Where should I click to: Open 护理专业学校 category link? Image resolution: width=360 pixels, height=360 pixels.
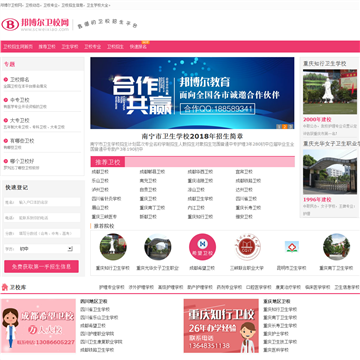click(112, 287)
